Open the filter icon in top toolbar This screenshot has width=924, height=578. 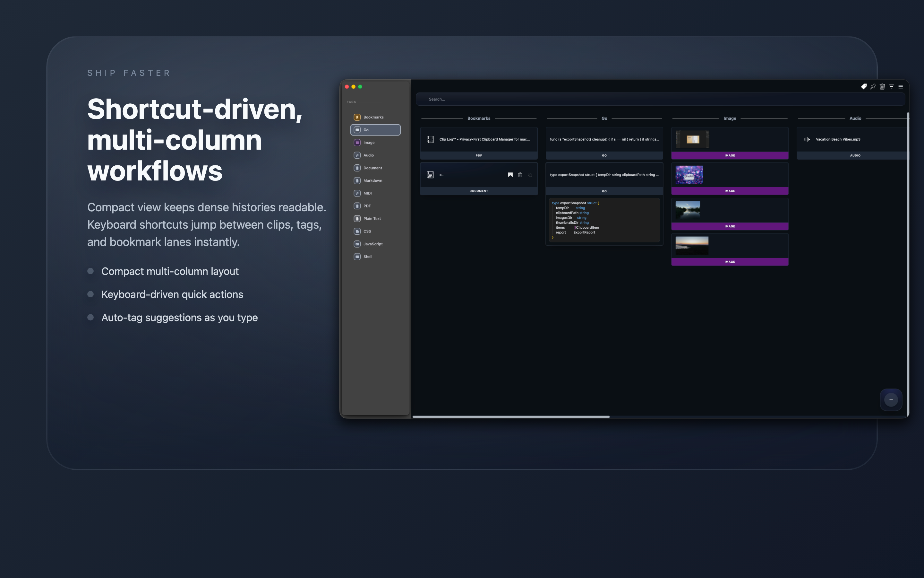(891, 87)
